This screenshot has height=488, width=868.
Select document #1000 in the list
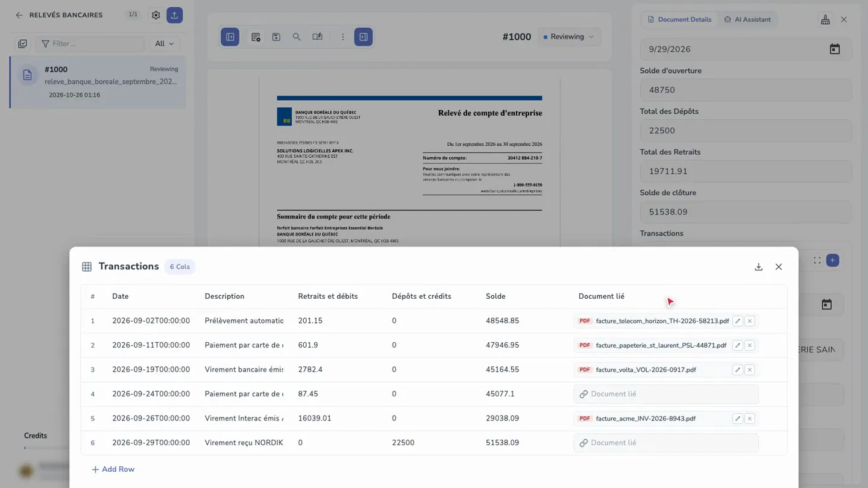pyautogui.click(x=98, y=82)
